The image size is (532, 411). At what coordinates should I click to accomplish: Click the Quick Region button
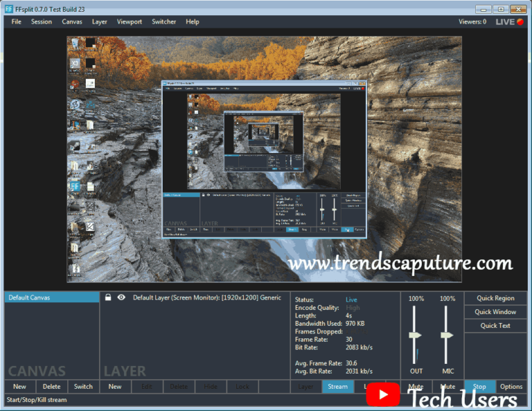coord(495,298)
